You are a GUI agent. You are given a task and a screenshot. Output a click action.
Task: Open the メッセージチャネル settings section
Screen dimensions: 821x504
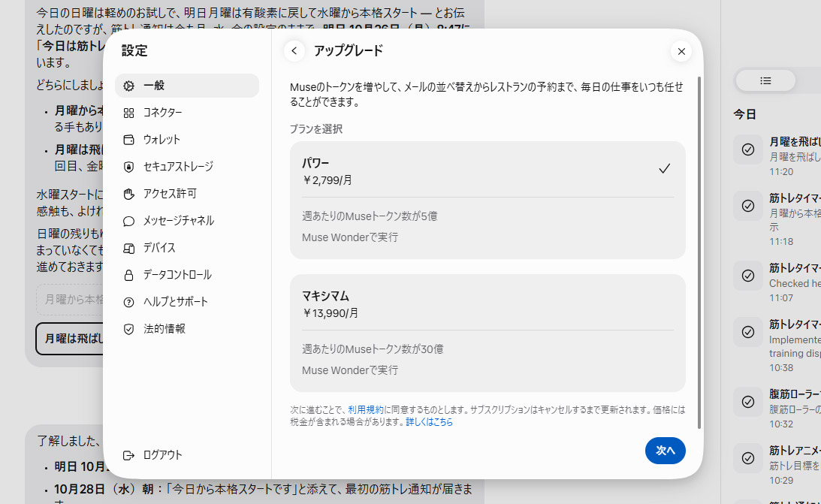187,221
